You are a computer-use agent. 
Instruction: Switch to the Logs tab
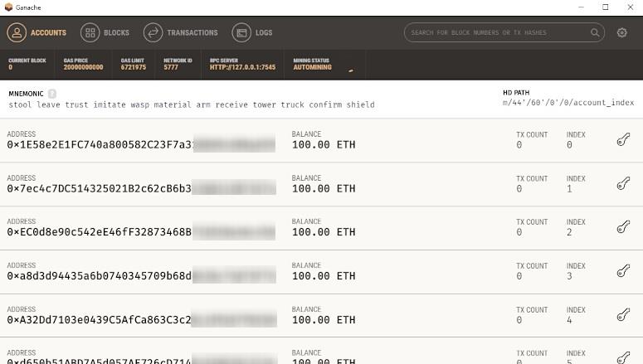(252, 33)
